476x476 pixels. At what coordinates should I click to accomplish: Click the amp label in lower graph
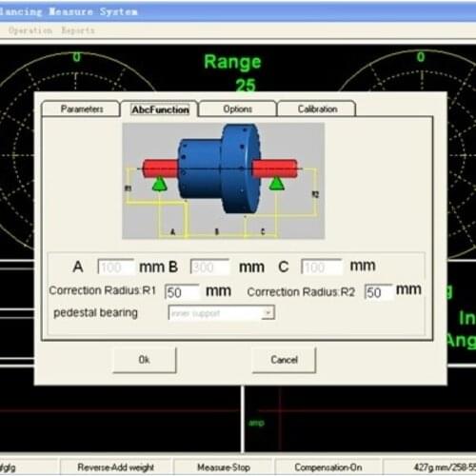tap(256, 423)
